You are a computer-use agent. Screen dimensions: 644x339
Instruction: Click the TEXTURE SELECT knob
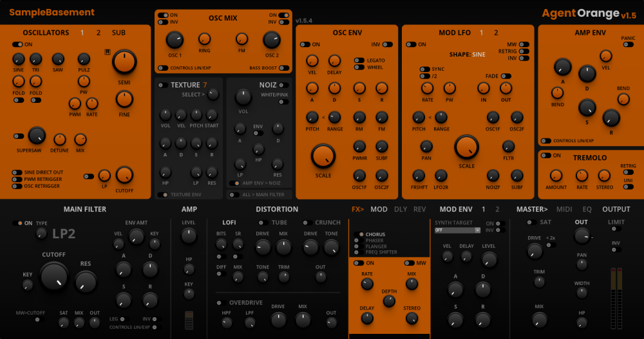[x=213, y=95]
